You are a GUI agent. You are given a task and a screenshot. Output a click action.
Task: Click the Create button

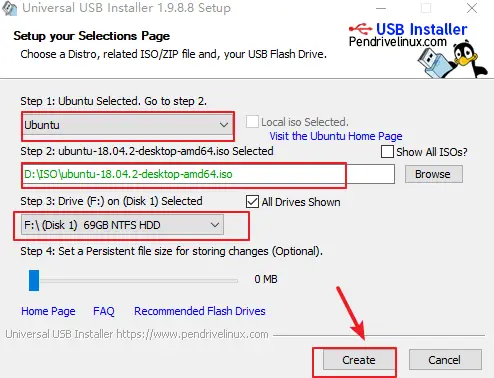point(358,360)
